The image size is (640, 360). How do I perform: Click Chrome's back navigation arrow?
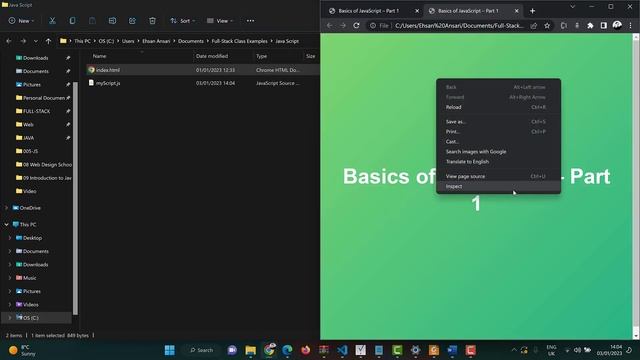point(329,26)
